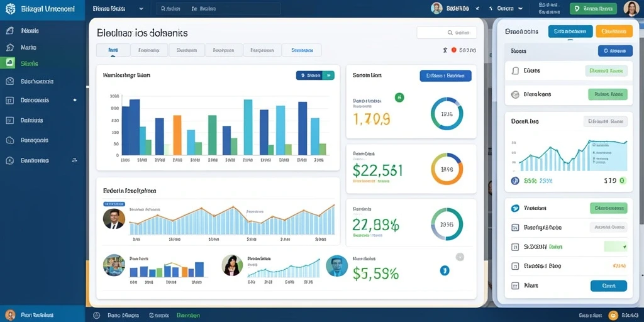This screenshot has width=644, height=322.
Task: Toggle the red status dot above the stat cards
Action: pyautogui.click(x=454, y=50)
